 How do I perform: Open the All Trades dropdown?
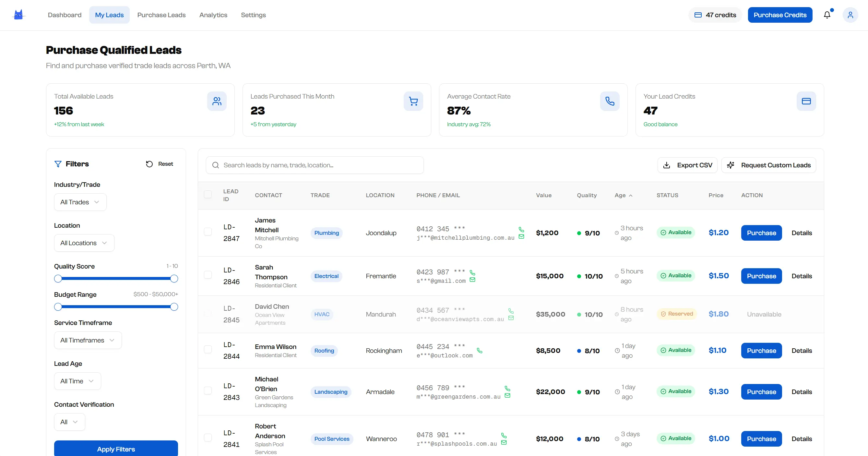click(x=80, y=202)
